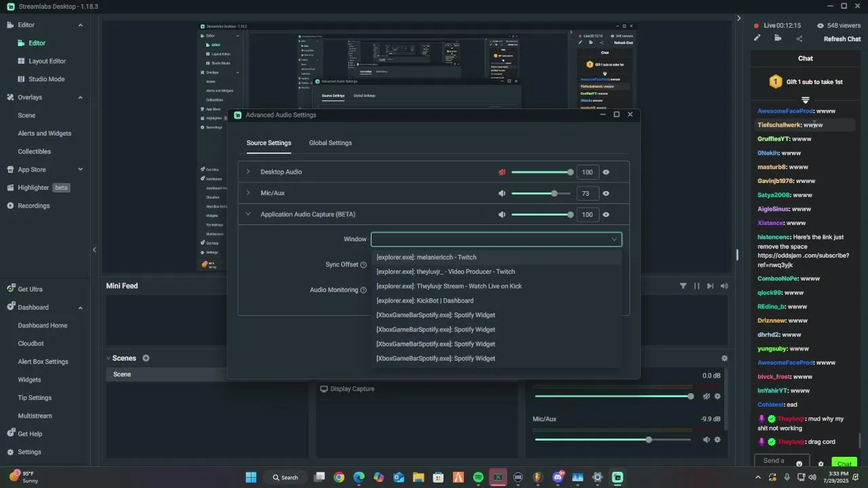
Task: Click the share icon above chat
Action: [x=799, y=39]
